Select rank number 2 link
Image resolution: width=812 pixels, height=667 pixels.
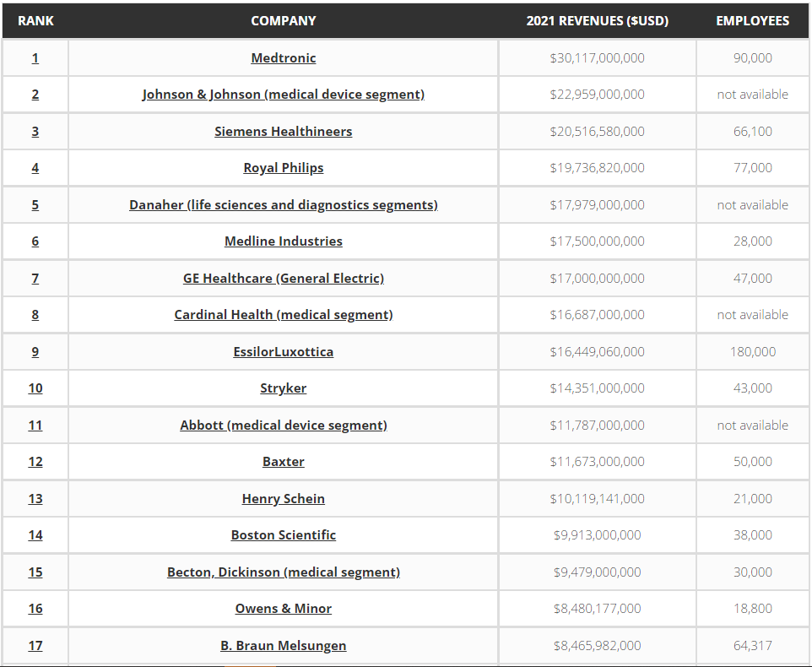pyautogui.click(x=35, y=95)
